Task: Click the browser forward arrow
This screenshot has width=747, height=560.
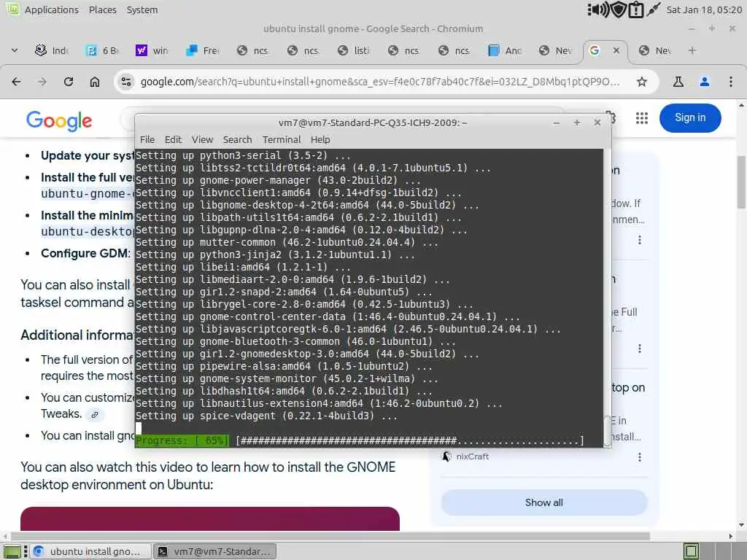Action: [42, 82]
